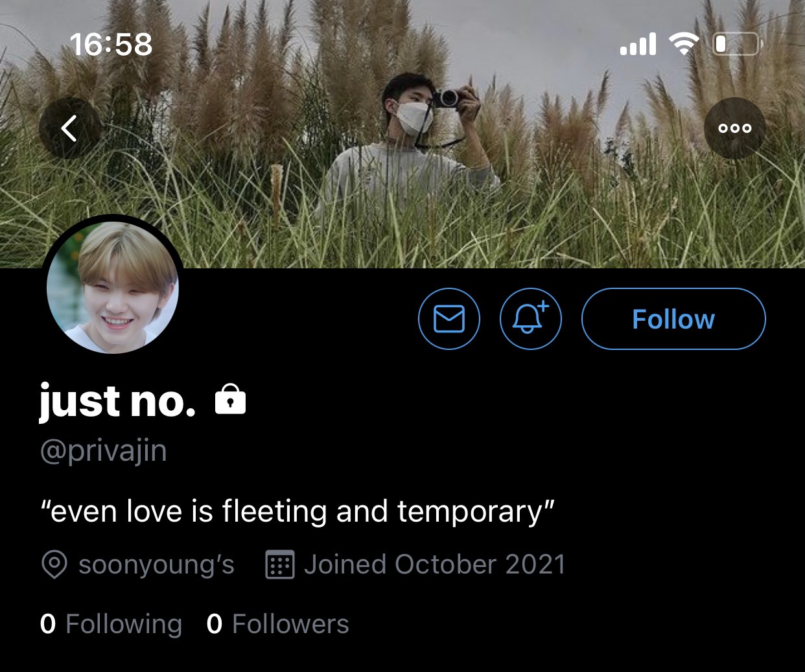View the header banner photo
This screenshot has width=805, height=672.
[x=402, y=133]
